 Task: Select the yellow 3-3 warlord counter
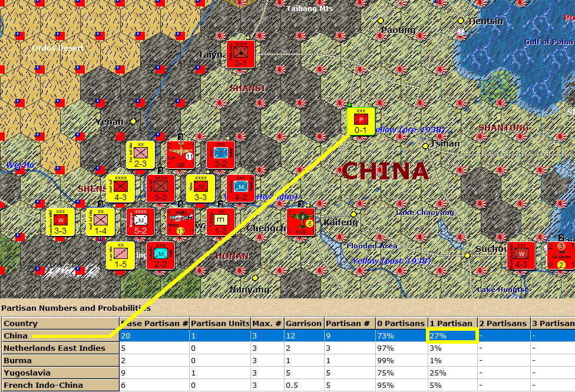click(x=61, y=222)
